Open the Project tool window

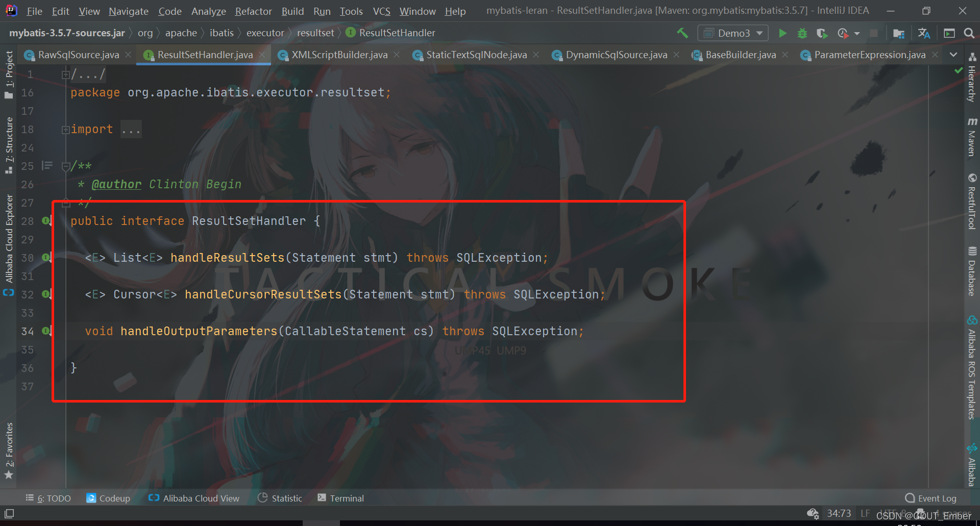(9, 74)
